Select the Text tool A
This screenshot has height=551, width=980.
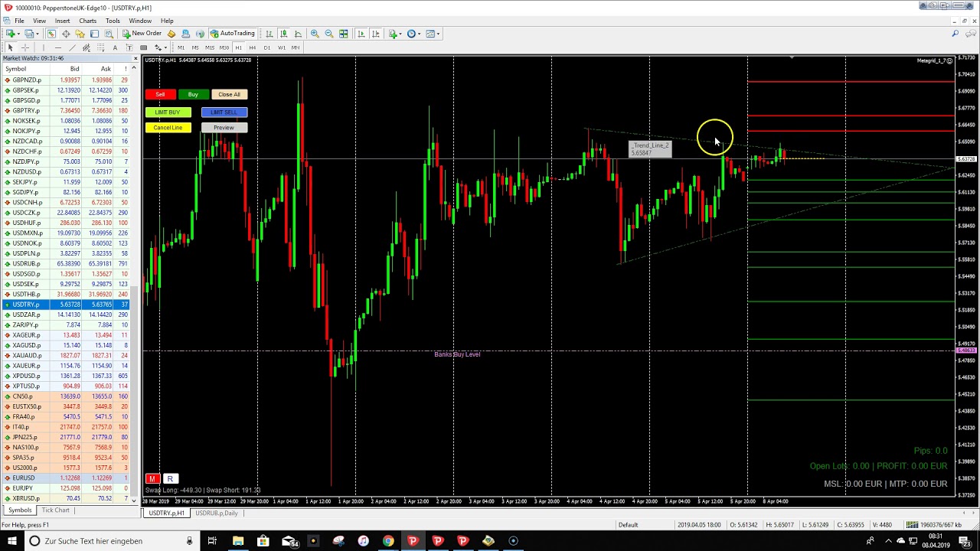pos(115,47)
